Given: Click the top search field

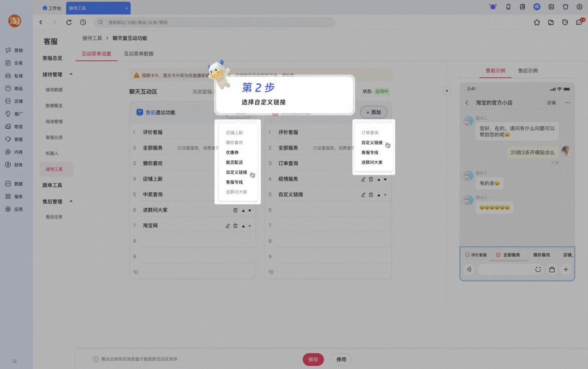Looking at the screenshot, I should (x=214, y=22).
